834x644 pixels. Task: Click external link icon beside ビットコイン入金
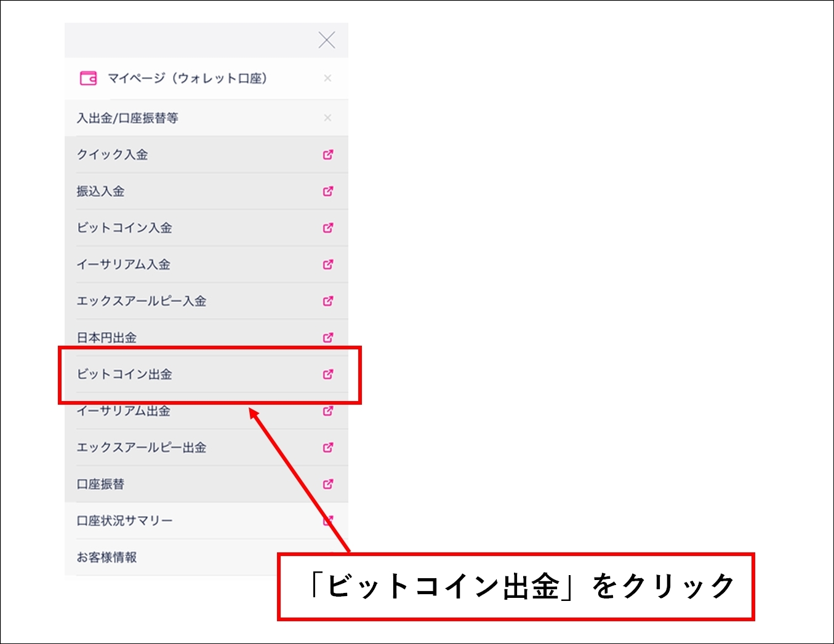[328, 228]
